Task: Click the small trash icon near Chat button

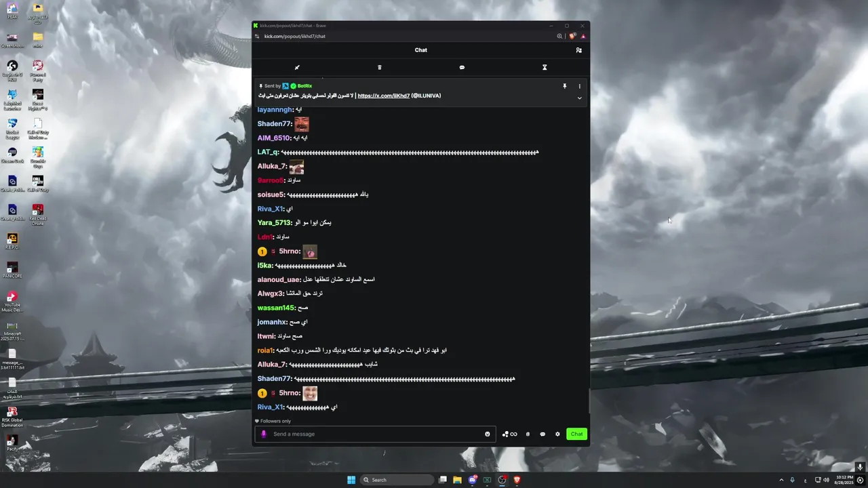Action: coord(528,434)
